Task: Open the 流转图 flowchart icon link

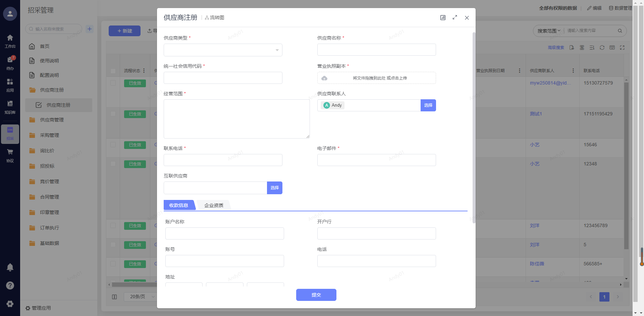Action: [214, 17]
